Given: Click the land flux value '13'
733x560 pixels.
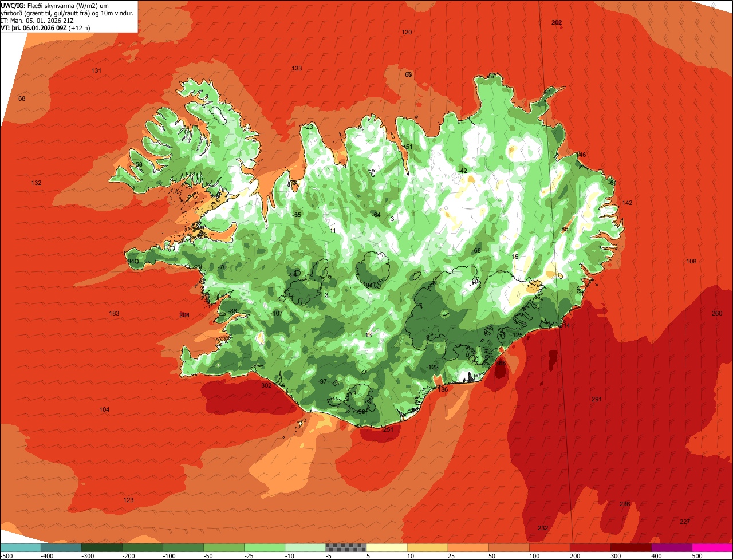Looking at the screenshot, I should (368, 335).
